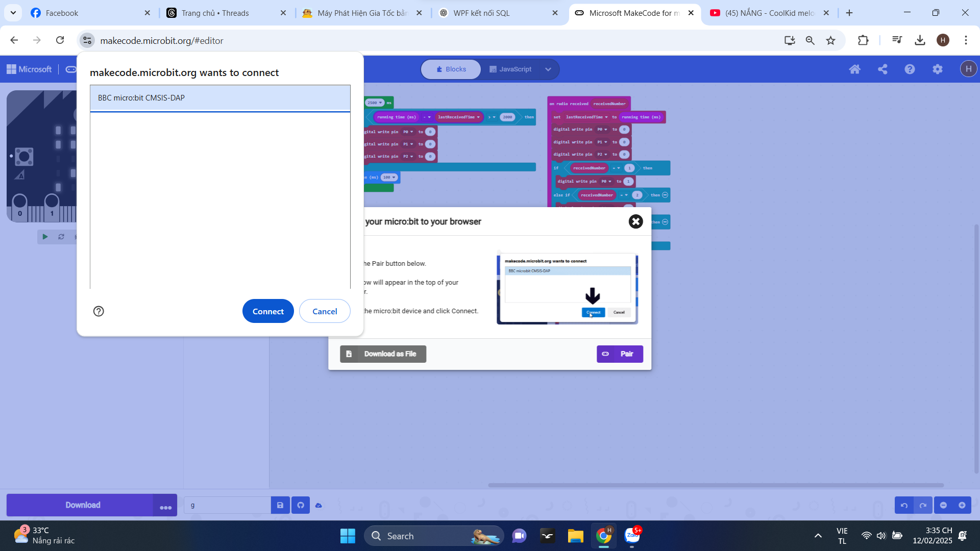980x551 pixels.
Task: Open Chrome extensions menu
Action: pos(863,40)
